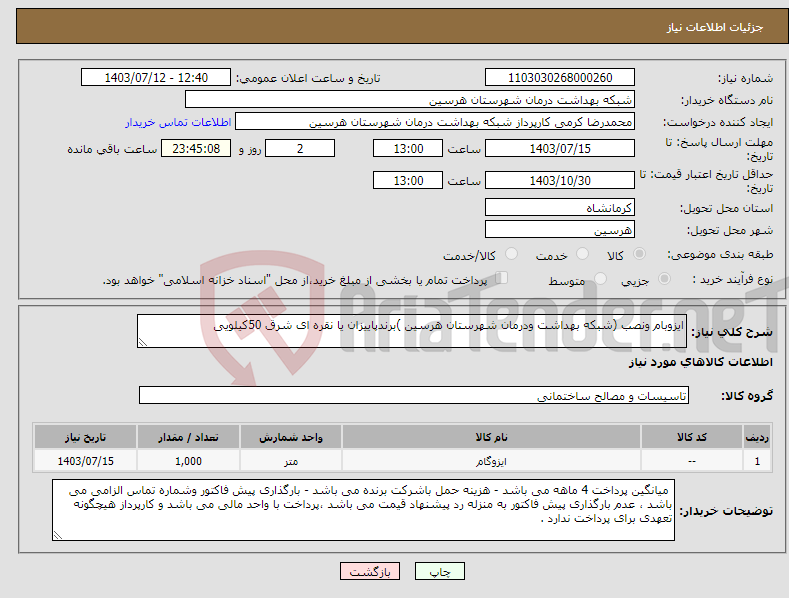This screenshot has width=789, height=598.
Task: Click the شهر محل تحویل label
Action: click(x=730, y=230)
